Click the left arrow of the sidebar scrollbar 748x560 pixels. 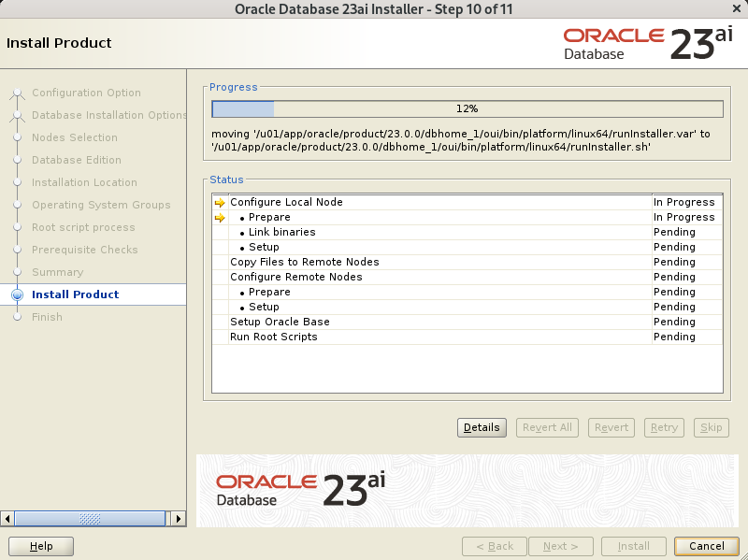click(x=7, y=519)
